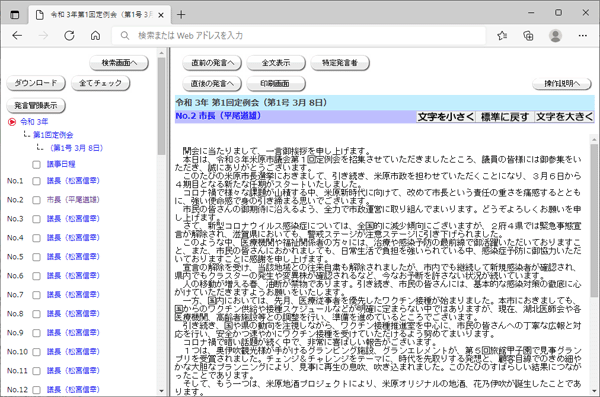This screenshot has height=397, width=600.
Task: Click 文字を大きく to enlarge text
Action: (564, 117)
